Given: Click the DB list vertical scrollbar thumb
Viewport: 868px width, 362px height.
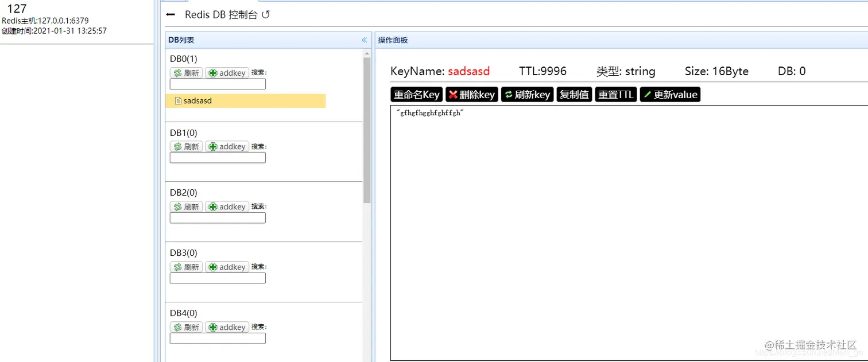Looking at the screenshot, I should (367, 130).
